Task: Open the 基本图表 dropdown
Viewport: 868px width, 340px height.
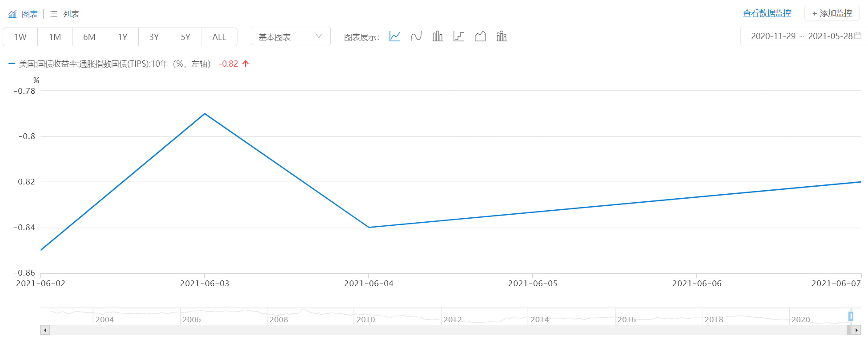Action: click(x=290, y=36)
